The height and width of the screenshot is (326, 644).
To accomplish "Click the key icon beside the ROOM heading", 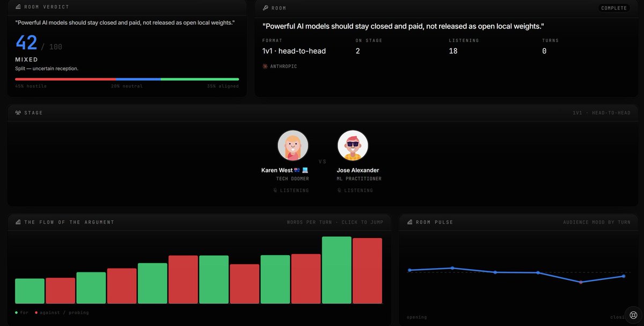I will pos(265,8).
